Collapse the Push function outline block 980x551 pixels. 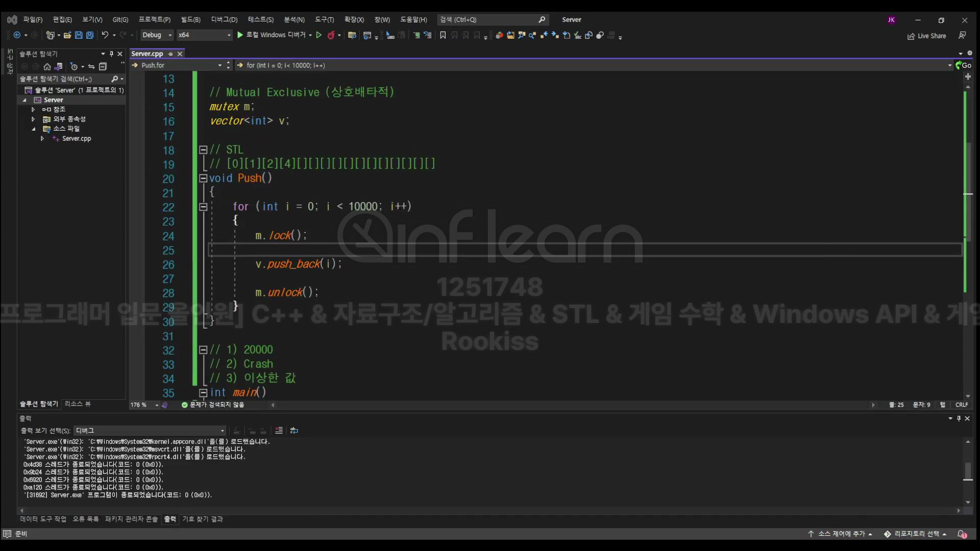[203, 178]
